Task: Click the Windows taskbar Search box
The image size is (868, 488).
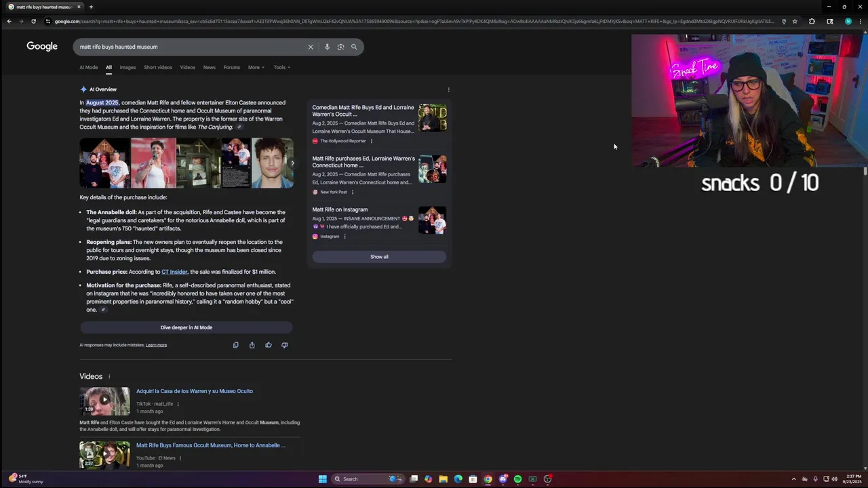Action: [367, 479]
